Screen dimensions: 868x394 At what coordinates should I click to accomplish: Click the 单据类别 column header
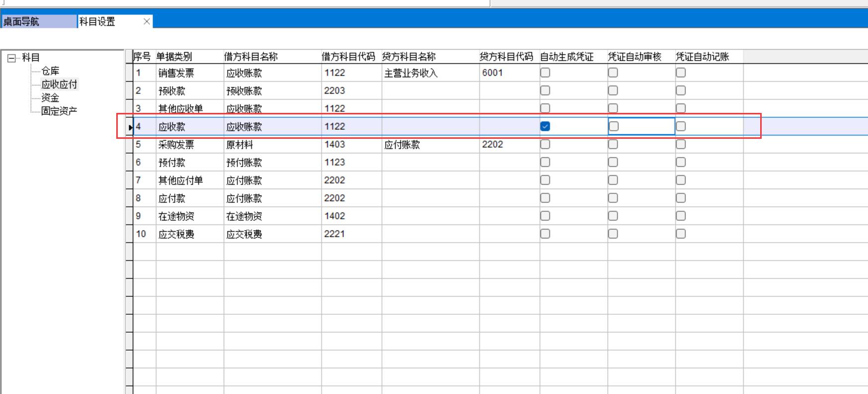tap(174, 57)
